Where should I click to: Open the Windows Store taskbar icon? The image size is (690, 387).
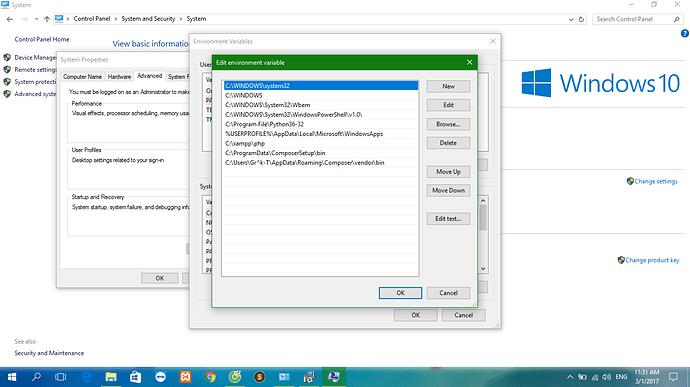pos(136,377)
